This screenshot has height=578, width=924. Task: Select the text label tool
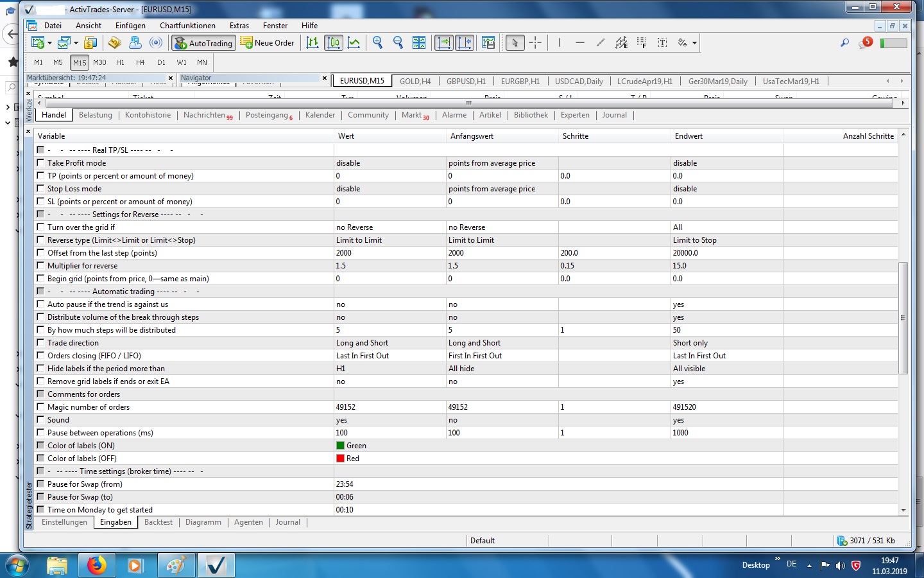point(662,43)
